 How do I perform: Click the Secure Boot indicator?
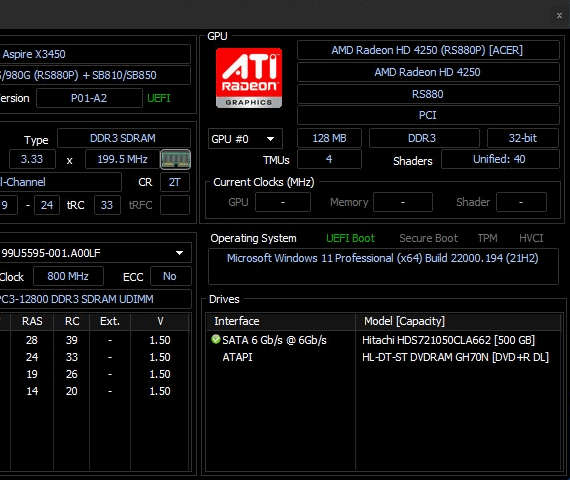tap(429, 238)
